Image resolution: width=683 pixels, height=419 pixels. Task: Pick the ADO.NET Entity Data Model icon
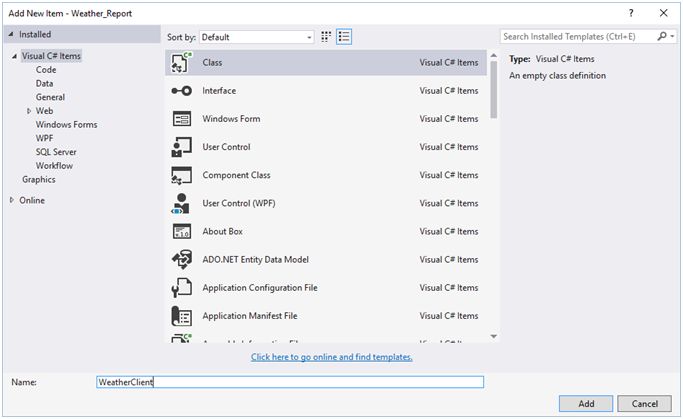pos(182,260)
